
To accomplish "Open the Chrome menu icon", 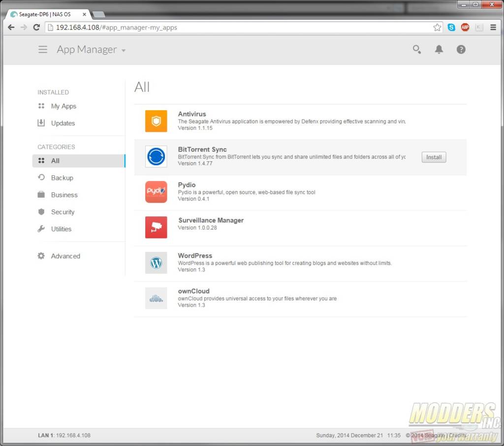I will coord(493,28).
